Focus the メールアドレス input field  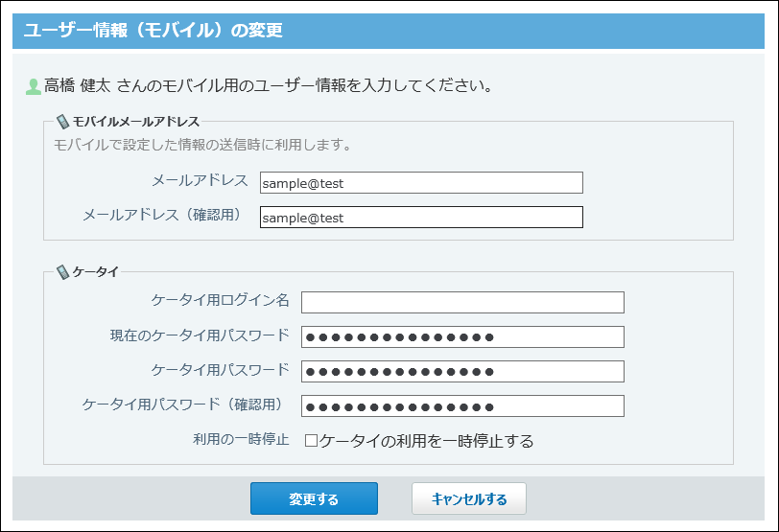421,183
